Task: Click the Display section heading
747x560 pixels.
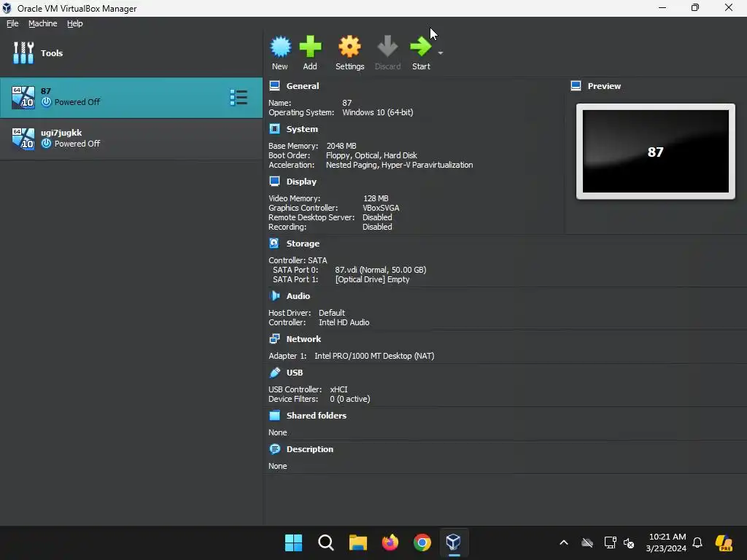Action: (301, 182)
